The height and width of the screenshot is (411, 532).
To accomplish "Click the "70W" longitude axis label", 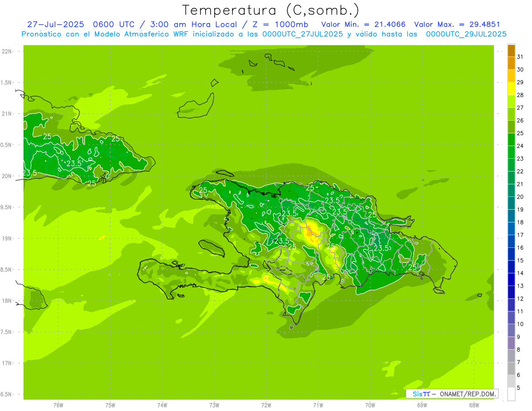I will click(370, 405).
